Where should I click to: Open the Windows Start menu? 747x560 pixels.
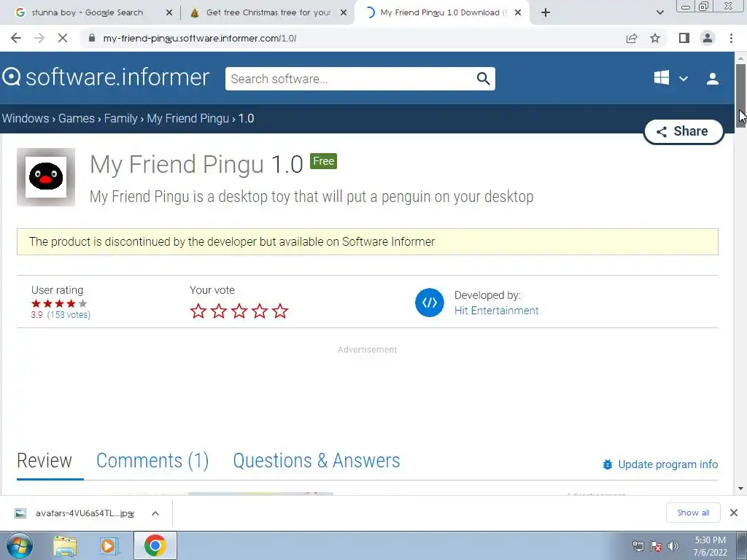19,545
